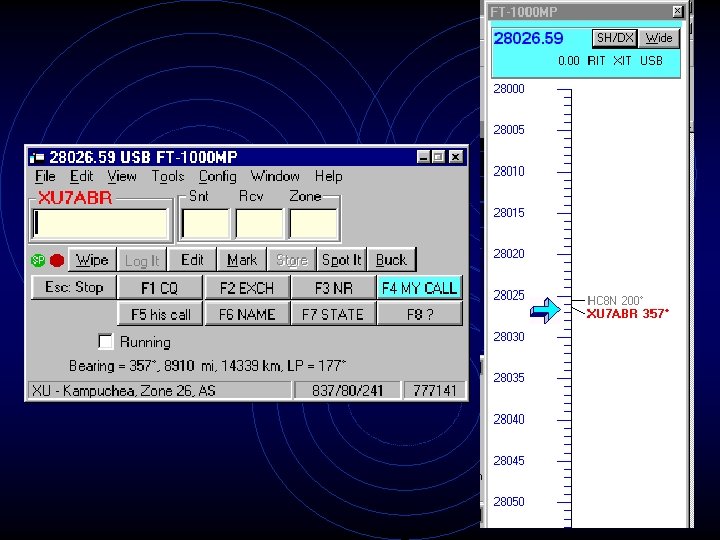
Task: Click the 28026.59 frequency in bandmap
Action: click(x=528, y=38)
